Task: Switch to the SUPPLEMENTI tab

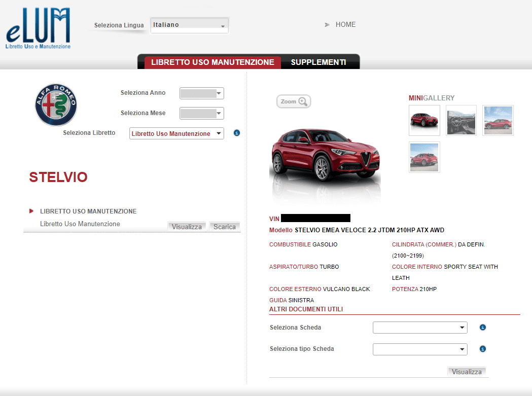Action: pyautogui.click(x=318, y=62)
